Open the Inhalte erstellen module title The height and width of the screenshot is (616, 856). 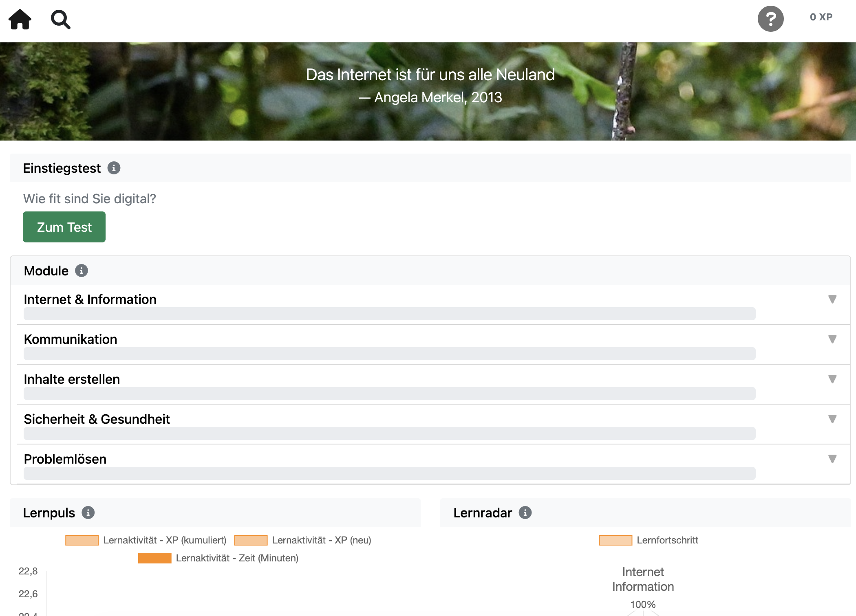click(x=72, y=379)
